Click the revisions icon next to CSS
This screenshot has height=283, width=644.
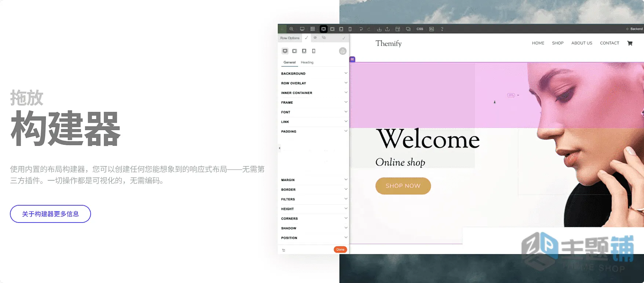point(432,29)
